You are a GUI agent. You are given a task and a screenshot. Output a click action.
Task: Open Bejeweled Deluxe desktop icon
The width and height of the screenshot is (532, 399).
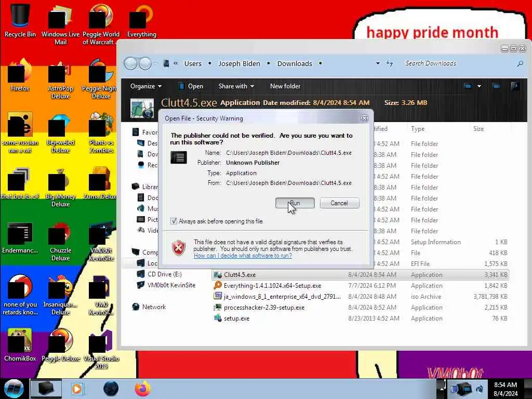click(60, 134)
